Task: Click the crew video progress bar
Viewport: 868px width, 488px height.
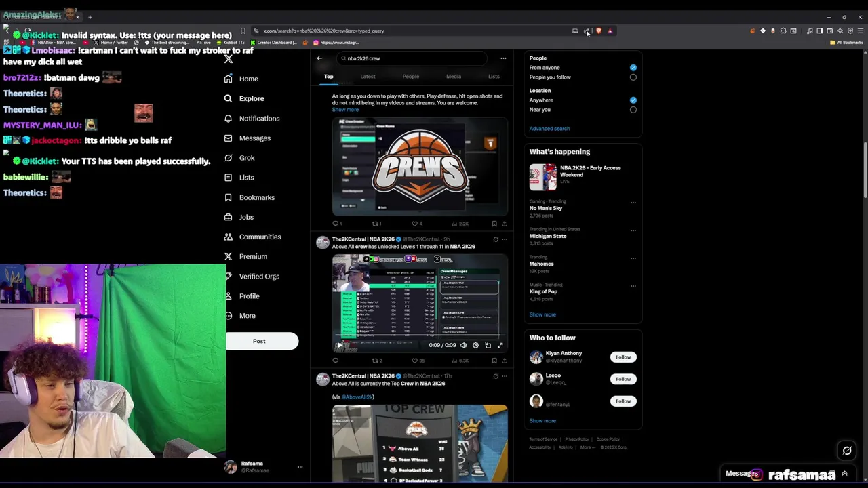Action: point(420,335)
